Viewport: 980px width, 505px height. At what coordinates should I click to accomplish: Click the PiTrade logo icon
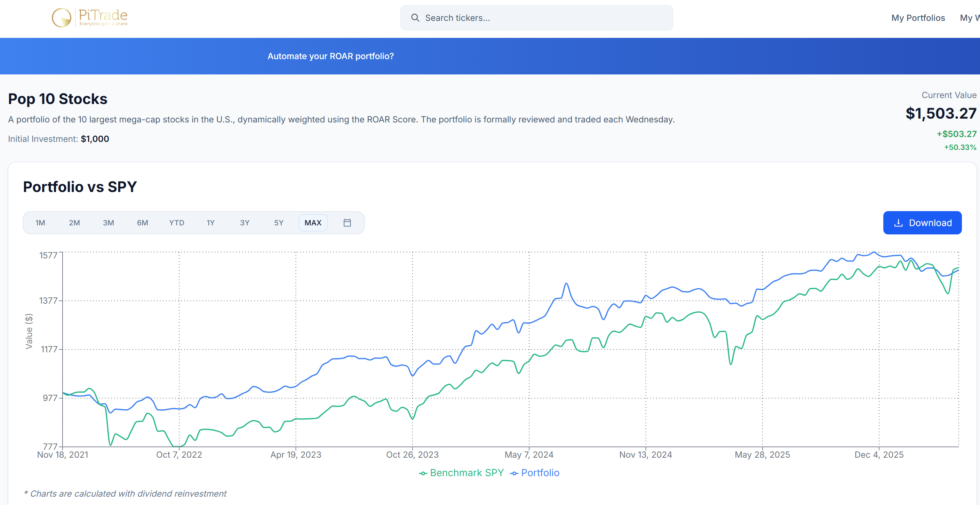tap(61, 17)
